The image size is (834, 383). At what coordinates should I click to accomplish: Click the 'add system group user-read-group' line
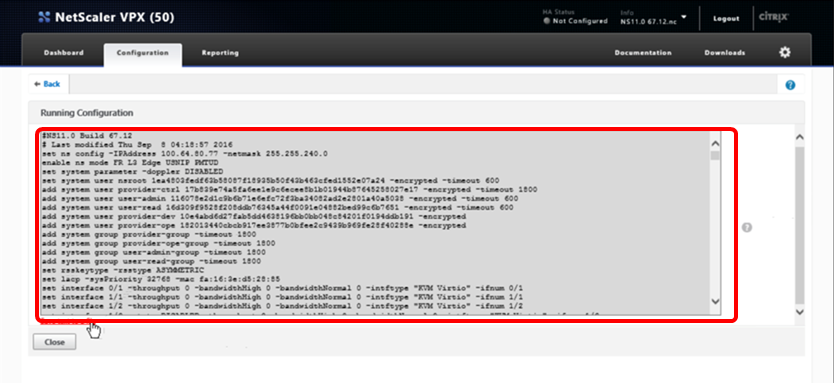(152, 261)
